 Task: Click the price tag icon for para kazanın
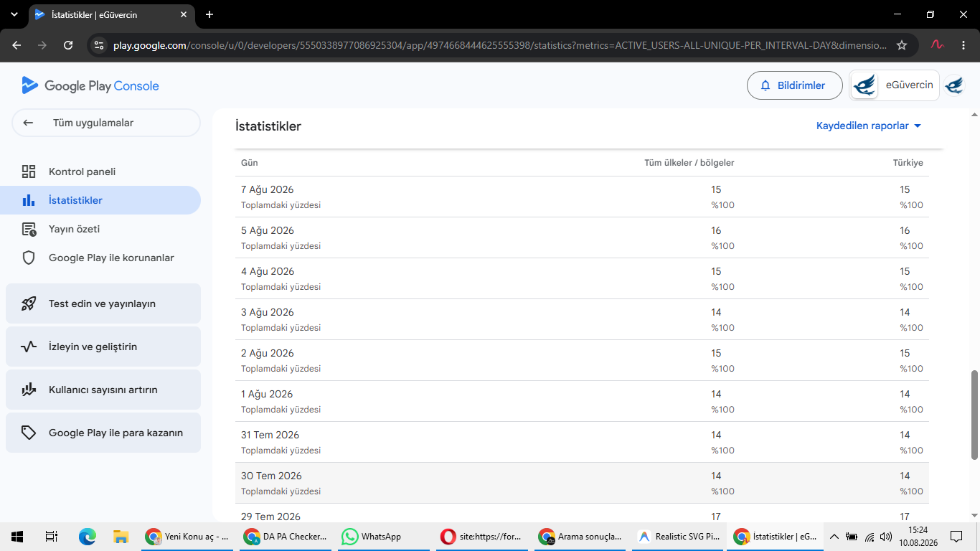pyautogui.click(x=29, y=433)
